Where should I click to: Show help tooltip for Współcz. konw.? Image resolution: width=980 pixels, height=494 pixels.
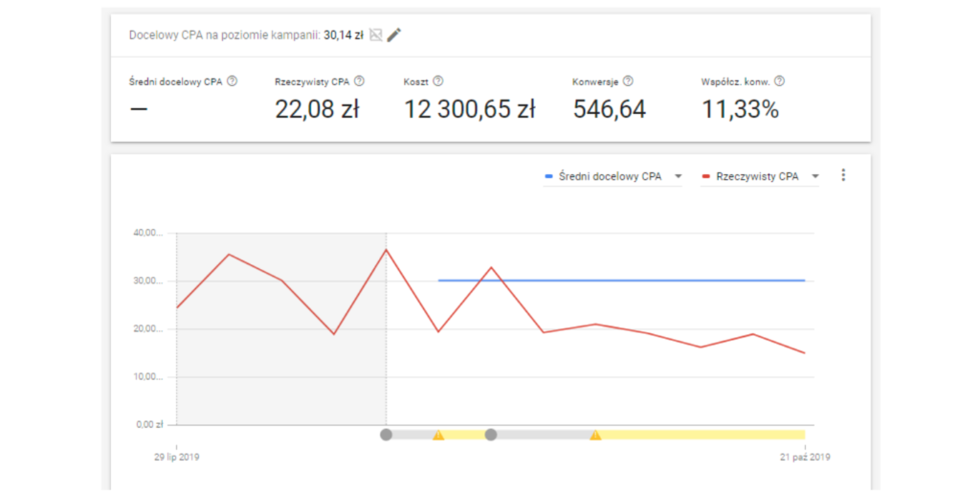click(779, 82)
